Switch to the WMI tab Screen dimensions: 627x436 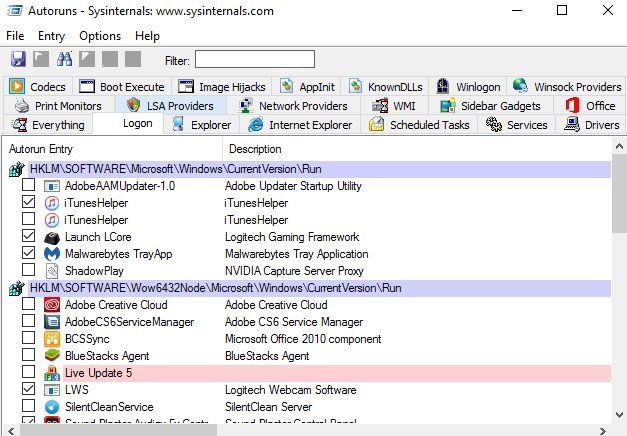click(394, 106)
